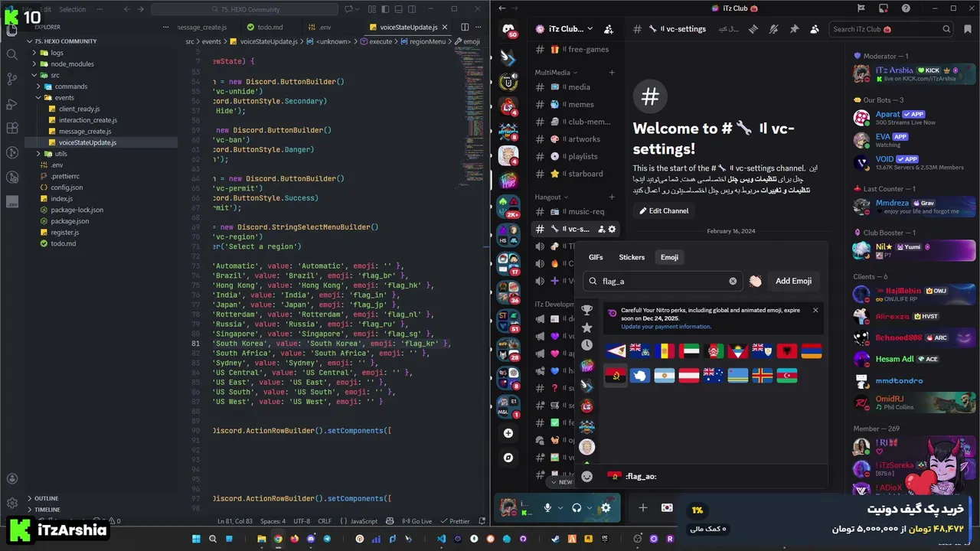Select the Emoji tab in picker
Screen dimensions: 980x551
pyautogui.click(x=670, y=257)
